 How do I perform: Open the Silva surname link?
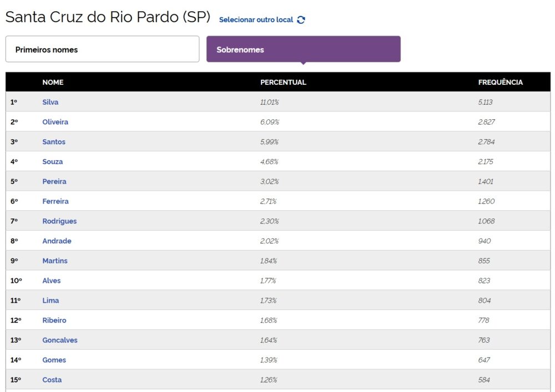coord(51,102)
